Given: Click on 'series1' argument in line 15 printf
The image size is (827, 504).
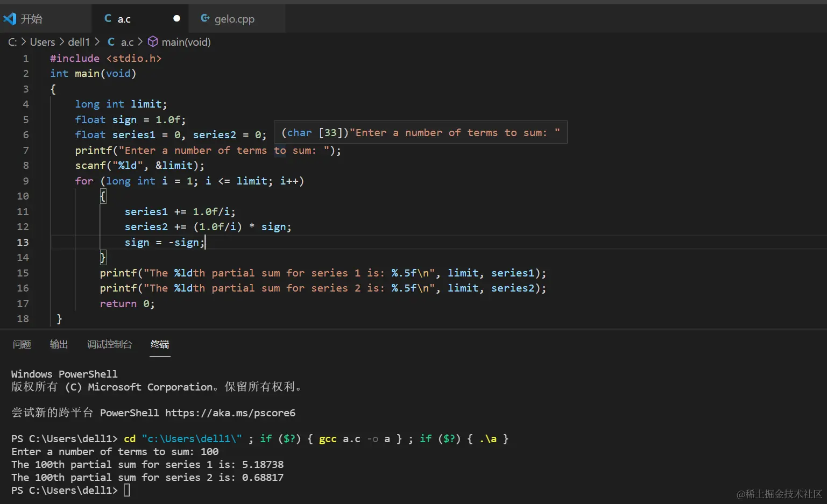Looking at the screenshot, I should [x=513, y=273].
